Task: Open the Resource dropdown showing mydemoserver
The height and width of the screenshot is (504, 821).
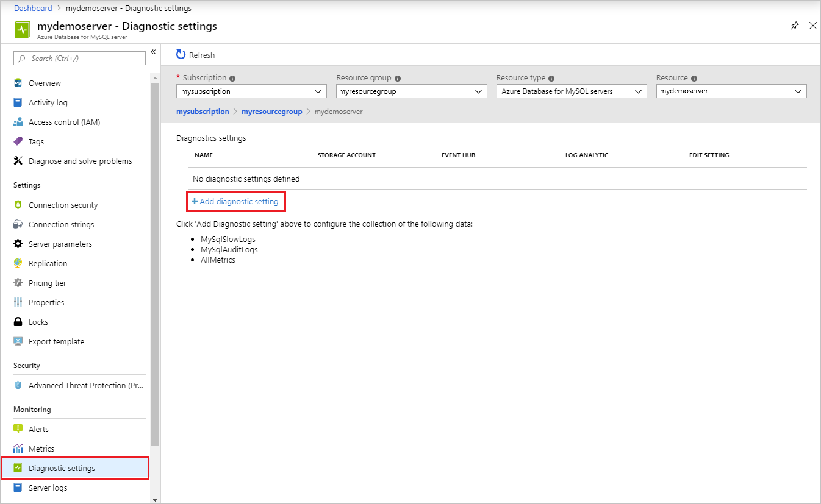Action: tap(731, 91)
